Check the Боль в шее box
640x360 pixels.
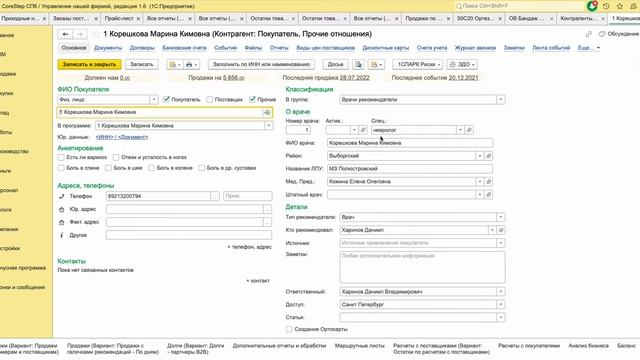click(108, 168)
